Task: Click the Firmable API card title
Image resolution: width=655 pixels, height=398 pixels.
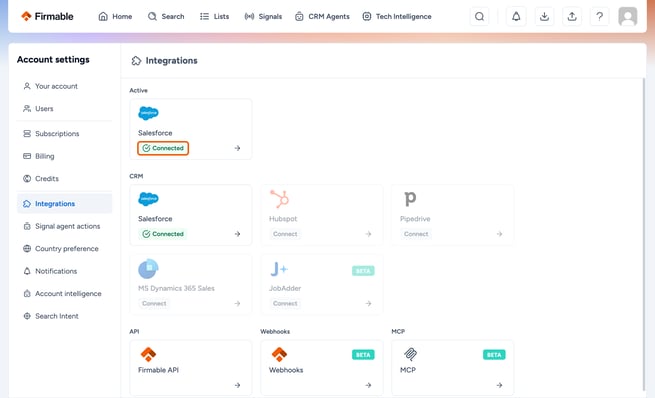Action: coord(158,370)
